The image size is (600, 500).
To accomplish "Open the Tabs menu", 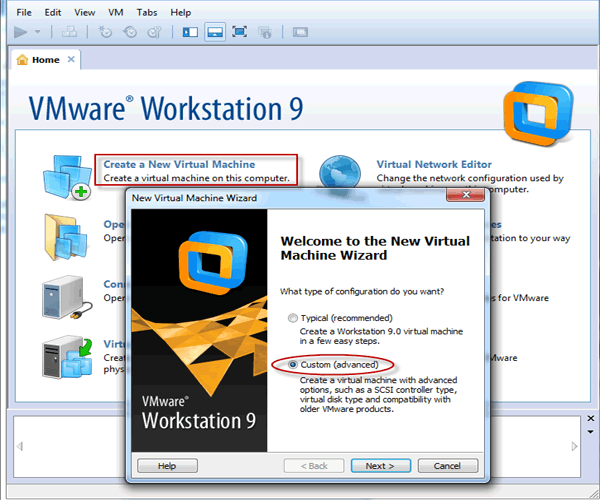I will (147, 13).
